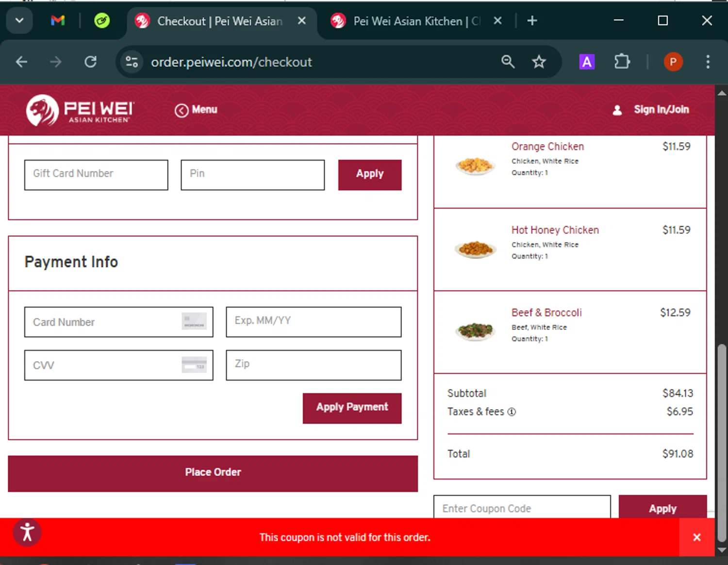
Task: Show Taxes & fees info icon
Action: (512, 412)
